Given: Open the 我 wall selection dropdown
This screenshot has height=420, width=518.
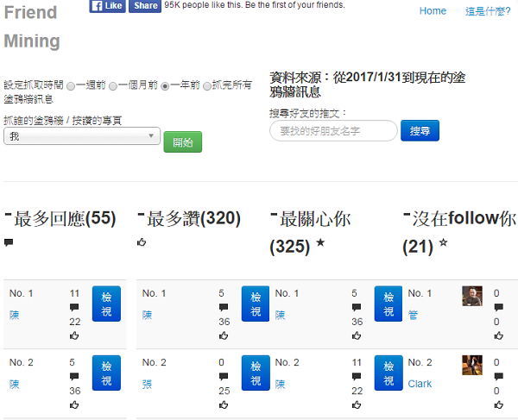Looking at the screenshot, I should (81, 136).
